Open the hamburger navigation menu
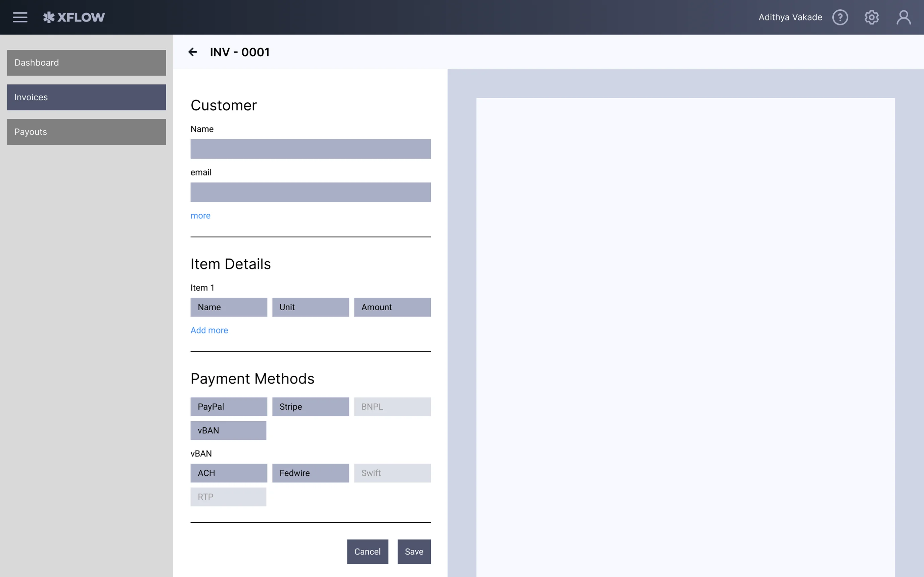 click(x=20, y=17)
